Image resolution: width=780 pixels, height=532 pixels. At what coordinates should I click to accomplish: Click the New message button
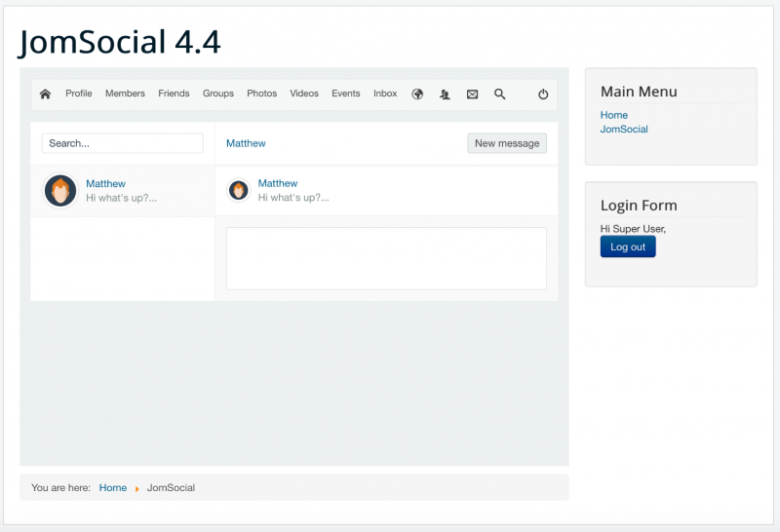pyautogui.click(x=507, y=143)
